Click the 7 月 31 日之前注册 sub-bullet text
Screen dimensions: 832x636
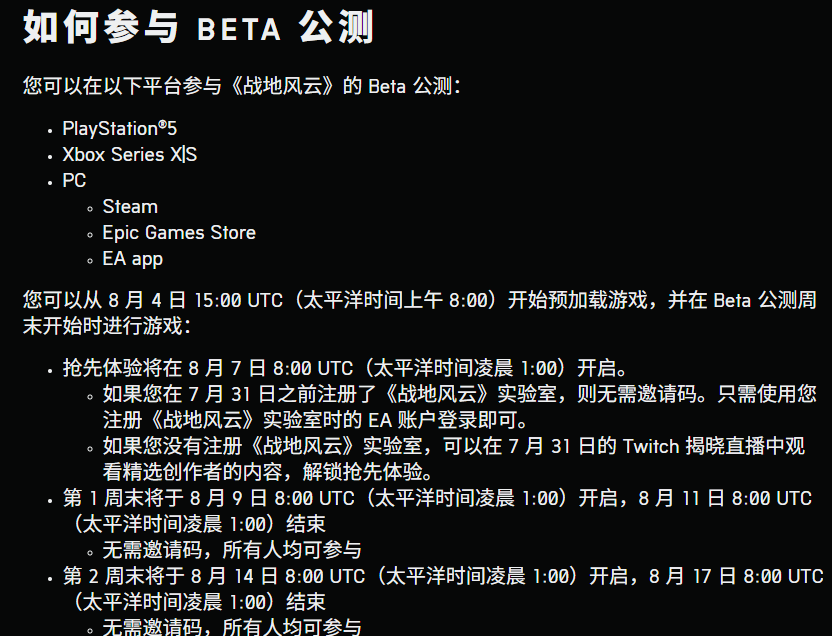pos(460,407)
